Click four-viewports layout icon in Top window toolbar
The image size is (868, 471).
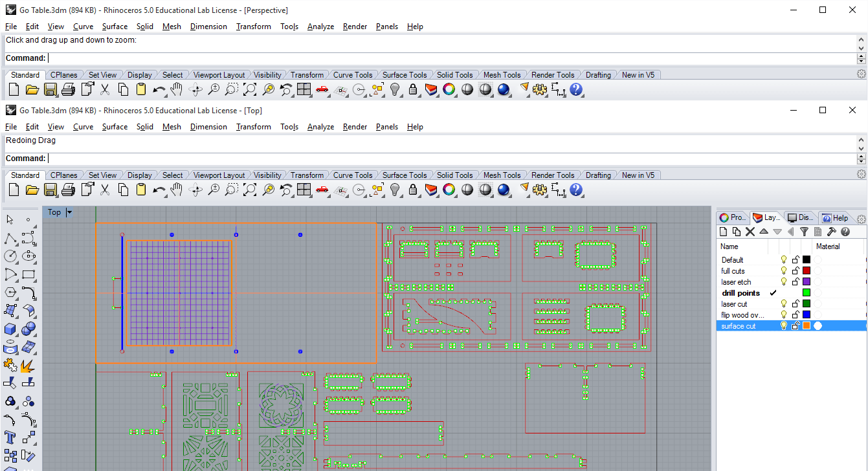pos(304,190)
